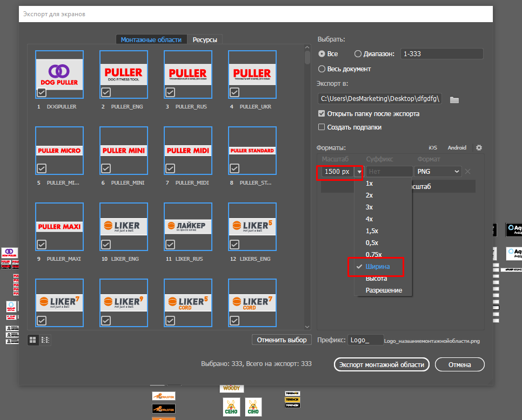Image resolution: width=522 pixels, height=420 pixels.
Task: Select PULLER MIDI artboard thumbnail
Action: pyautogui.click(x=188, y=150)
